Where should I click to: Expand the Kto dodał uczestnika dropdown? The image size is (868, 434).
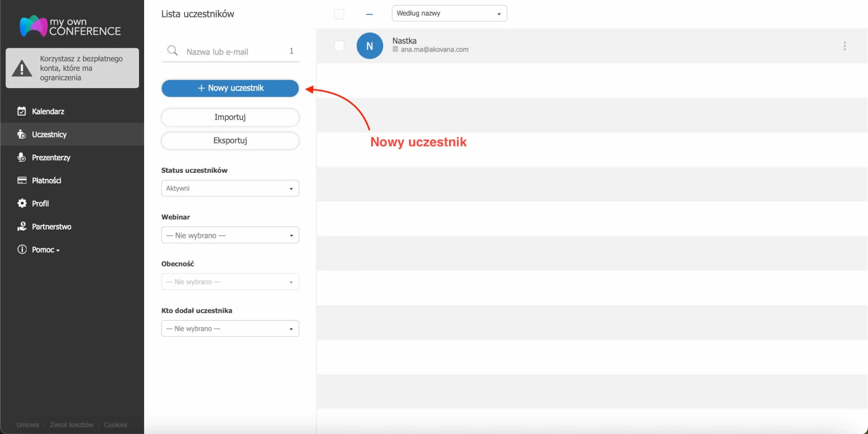pyautogui.click(x=230, y=329)
